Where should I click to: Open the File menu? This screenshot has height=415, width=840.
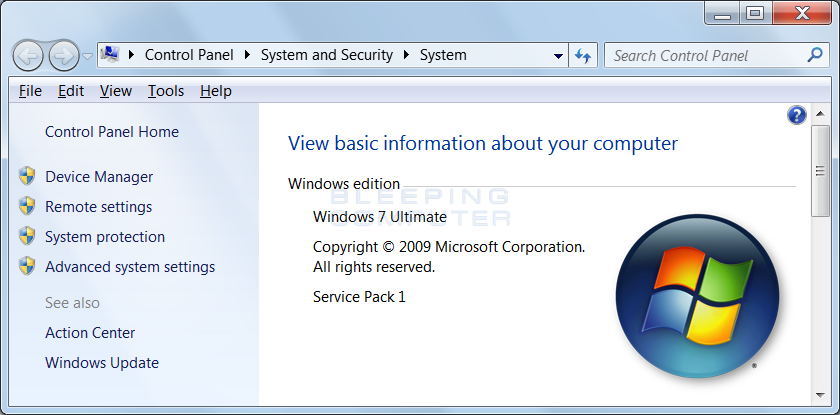click(30, 91)
